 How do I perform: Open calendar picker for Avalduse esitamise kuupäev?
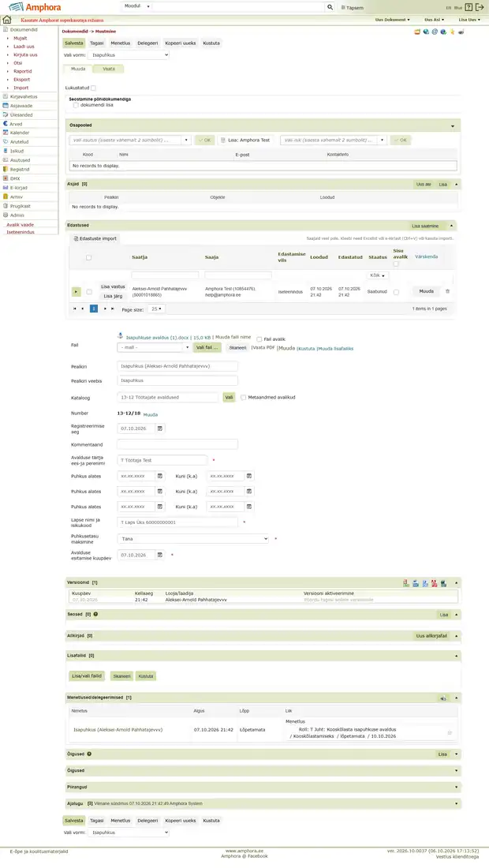(x=160, y=555)
